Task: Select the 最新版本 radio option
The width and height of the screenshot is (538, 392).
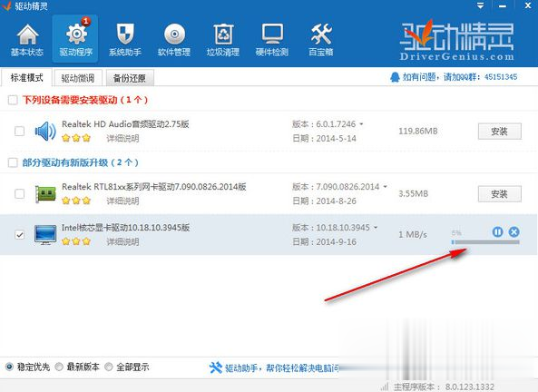Action: 59,367
